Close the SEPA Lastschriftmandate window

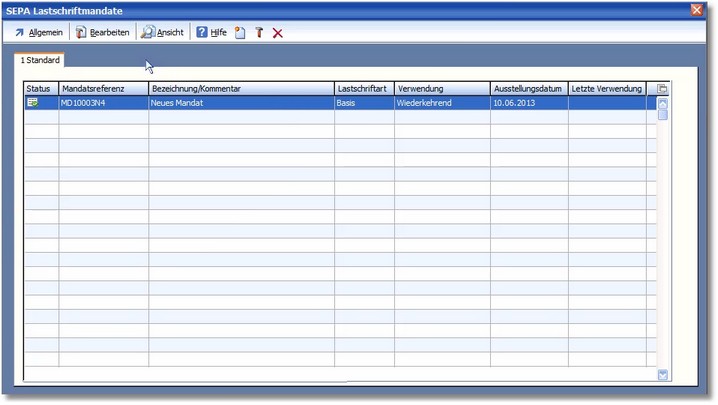pyautogui.click(x=697, y=9)
